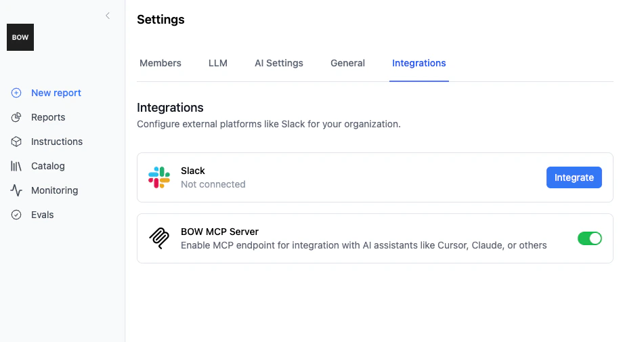644x342 pixels.
Task: Open Instructions from the sidebar
Action: pyautogui.click(x=57, y=142)
